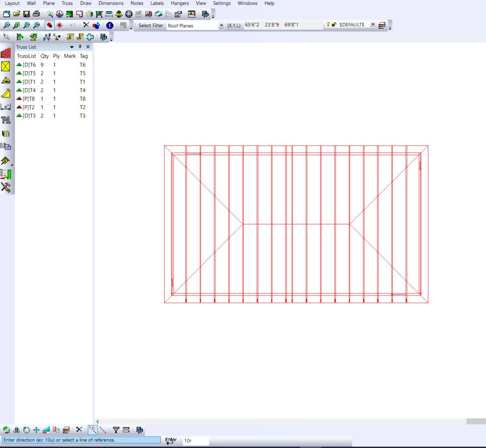Click the Enter button beside command prompt
The height and width of the screenshot is (448, 486).
pos(171,440)
